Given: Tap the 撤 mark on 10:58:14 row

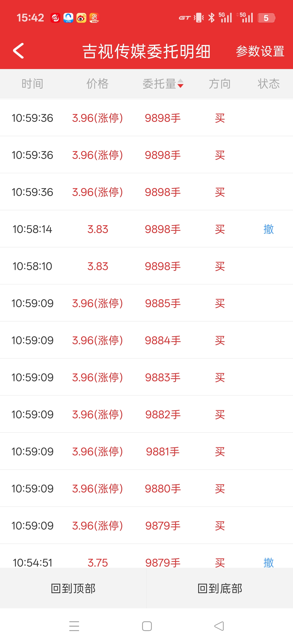Looking at the screenshot, I should click(268, 229).
